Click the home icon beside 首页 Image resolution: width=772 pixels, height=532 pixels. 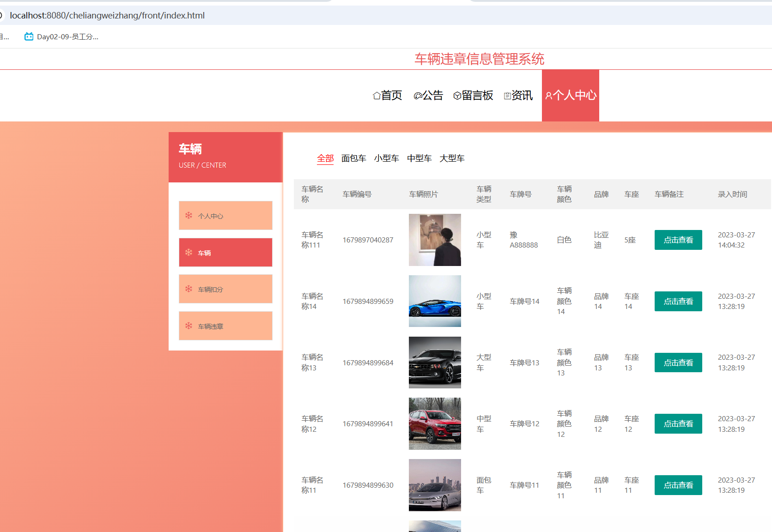pos(377,96)
